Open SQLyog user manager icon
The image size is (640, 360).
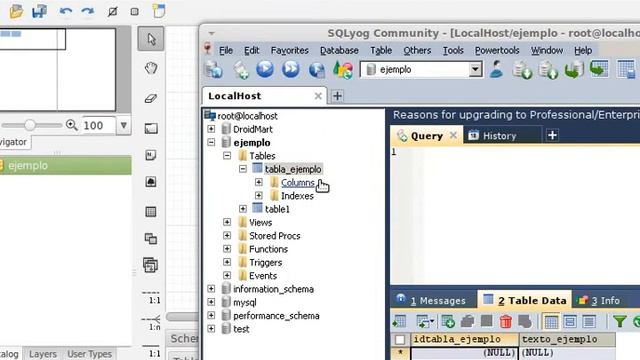click(x=496, y=69)
